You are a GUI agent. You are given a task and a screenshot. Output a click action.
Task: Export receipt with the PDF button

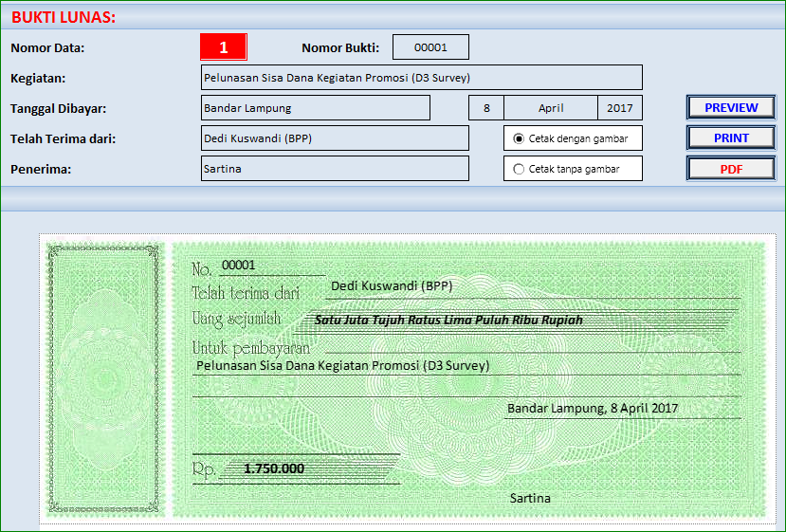731,169
